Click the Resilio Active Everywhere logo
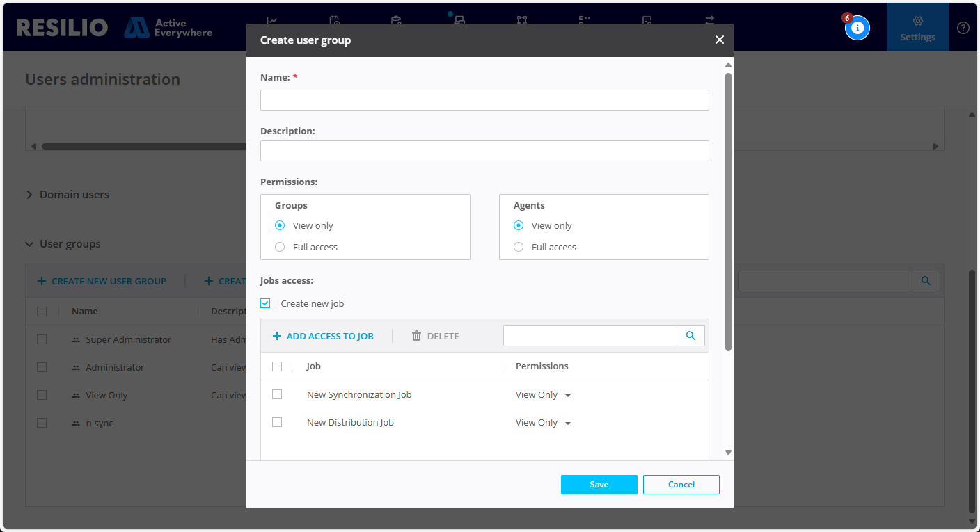 pyautogui.click(x=114, y=28)
